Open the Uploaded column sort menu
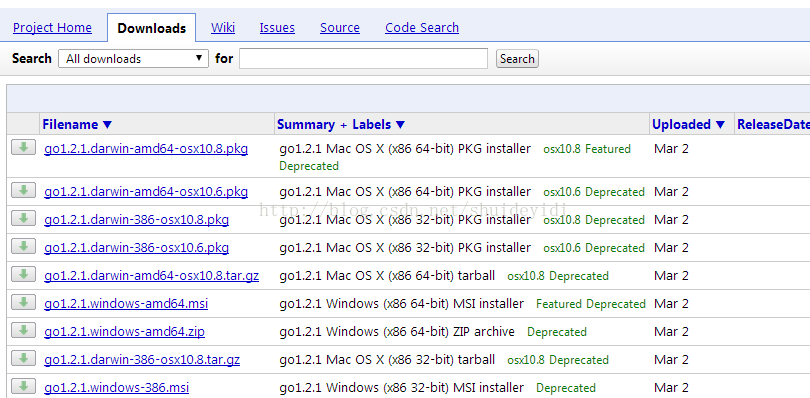The image size is (810, 398). pos(689,125)
